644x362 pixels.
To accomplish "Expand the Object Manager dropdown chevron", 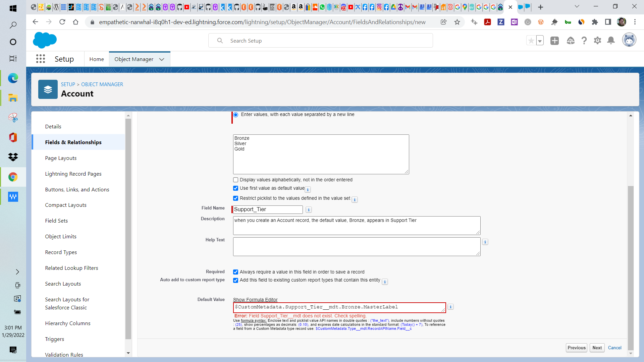I will (162, 59).
